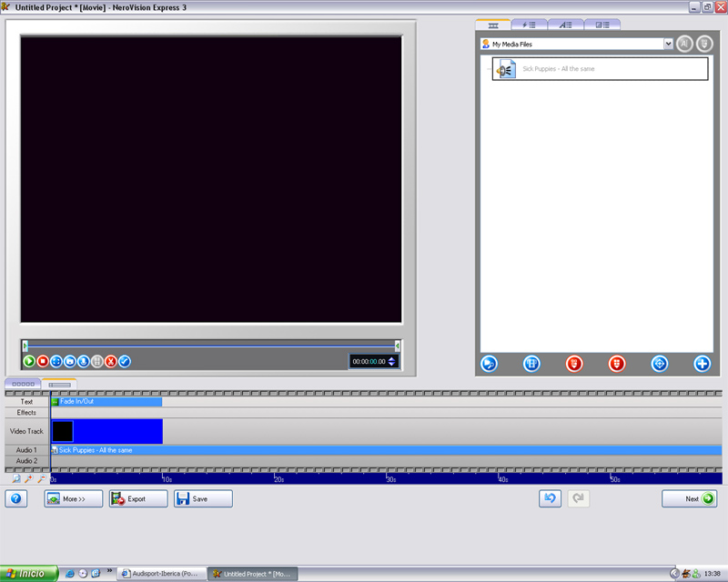The width and height of the screenshot is (728, 582).
Task: Click the 'Untitled Project' taskbar button
Action: (x=253, y=574)
